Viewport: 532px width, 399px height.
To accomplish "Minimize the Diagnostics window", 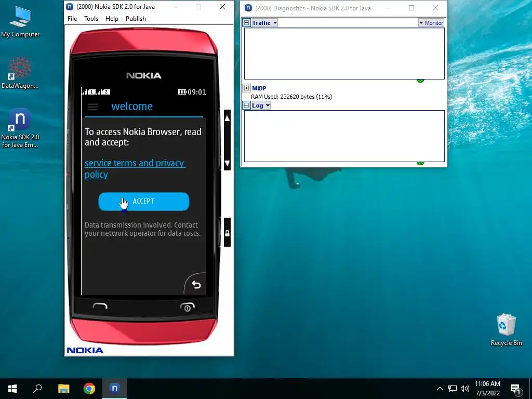I will [x=388, y=8].
